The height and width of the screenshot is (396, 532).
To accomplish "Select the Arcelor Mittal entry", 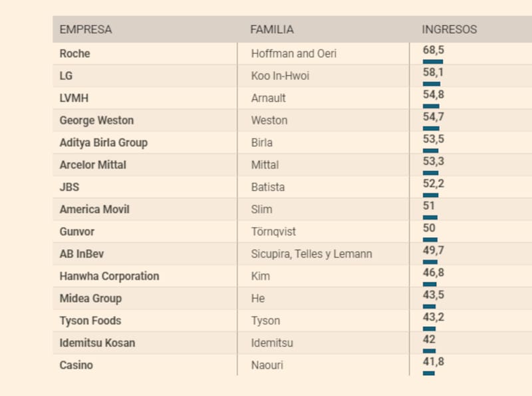I will coord(93,164).
